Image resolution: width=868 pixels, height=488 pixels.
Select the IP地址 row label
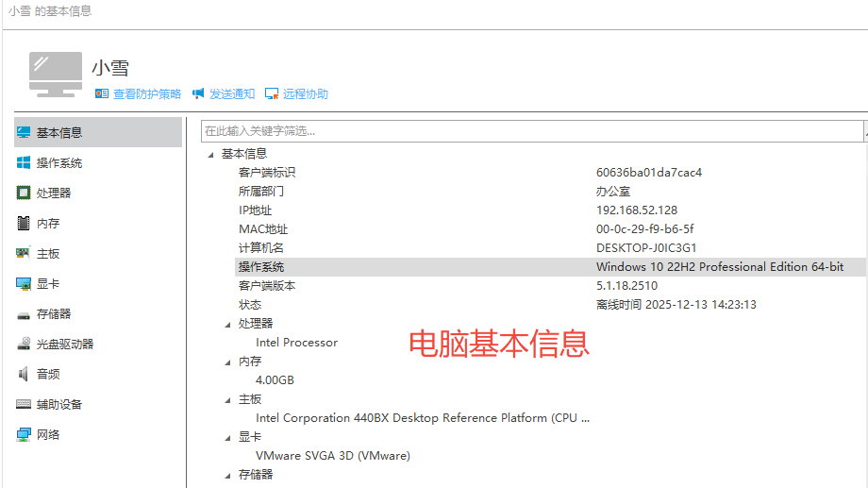pos(255,210)
